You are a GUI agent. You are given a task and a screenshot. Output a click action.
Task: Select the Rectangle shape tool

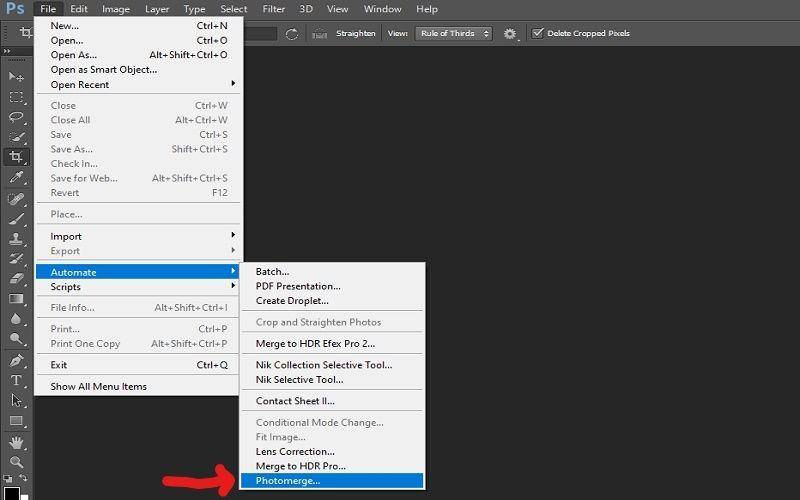16,421
